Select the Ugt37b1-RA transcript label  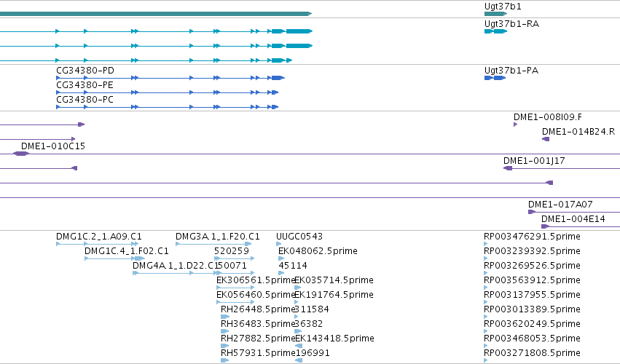pos(511,24)
